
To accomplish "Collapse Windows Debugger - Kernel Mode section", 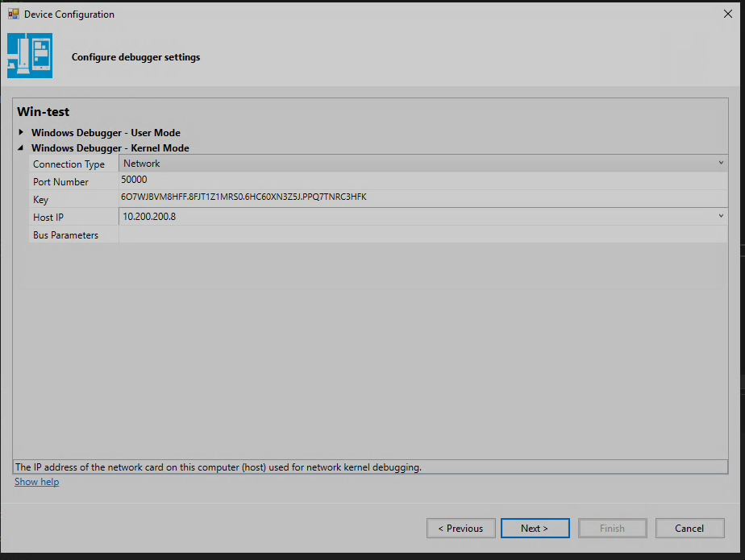I will pyautogui.click(x=21, y=147).
